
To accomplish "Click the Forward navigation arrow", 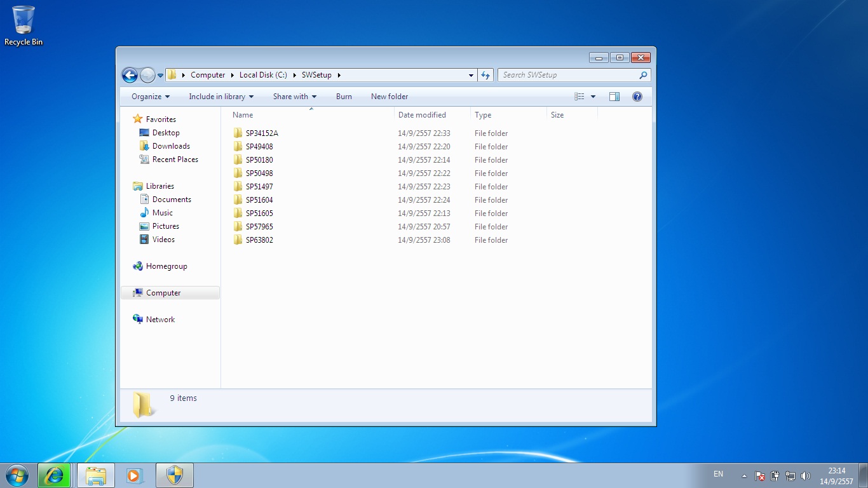I will pyautogui.click(x=147, y=75).
